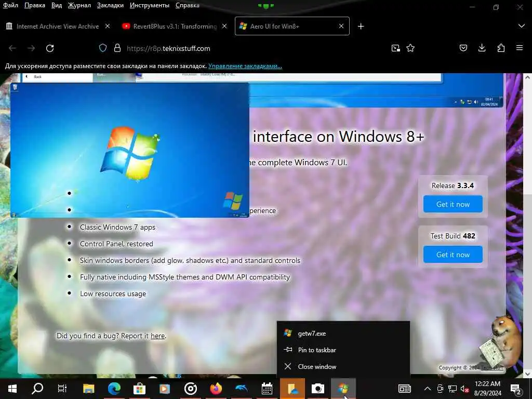The height and width of the screenshot is (399, 532).
Task: Open the Windows Start menu
Action: tap(12, 389)
